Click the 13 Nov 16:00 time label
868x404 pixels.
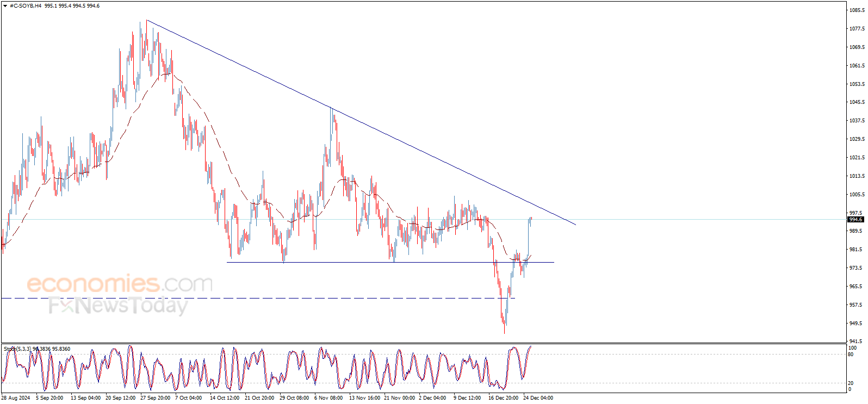pyautogui.click(x=364, y=398)
